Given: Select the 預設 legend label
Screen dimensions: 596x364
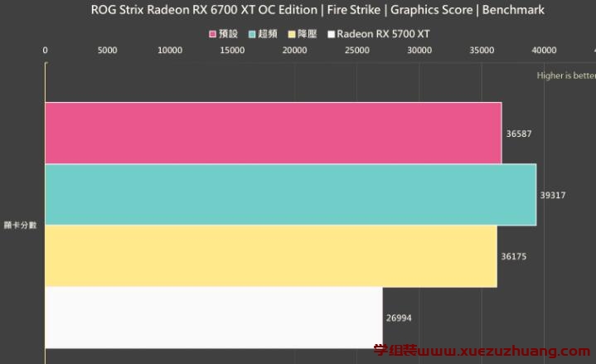Looking at the screenshot, I should pos(228,34).
